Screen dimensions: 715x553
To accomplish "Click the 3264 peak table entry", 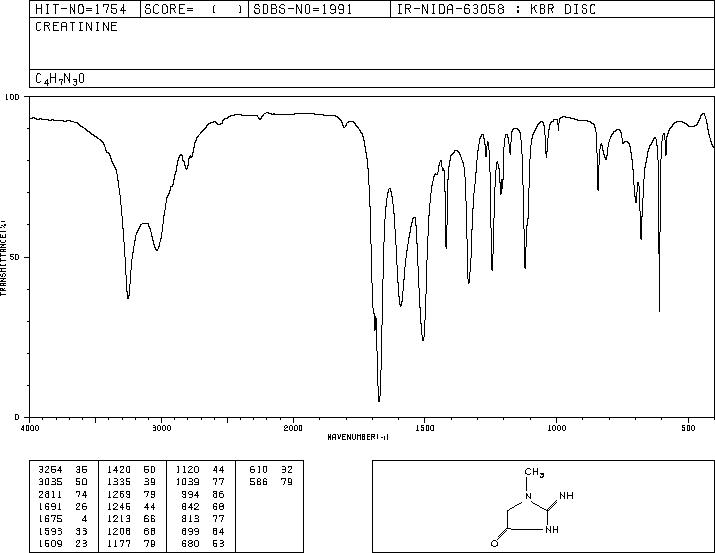I will 51,470.
